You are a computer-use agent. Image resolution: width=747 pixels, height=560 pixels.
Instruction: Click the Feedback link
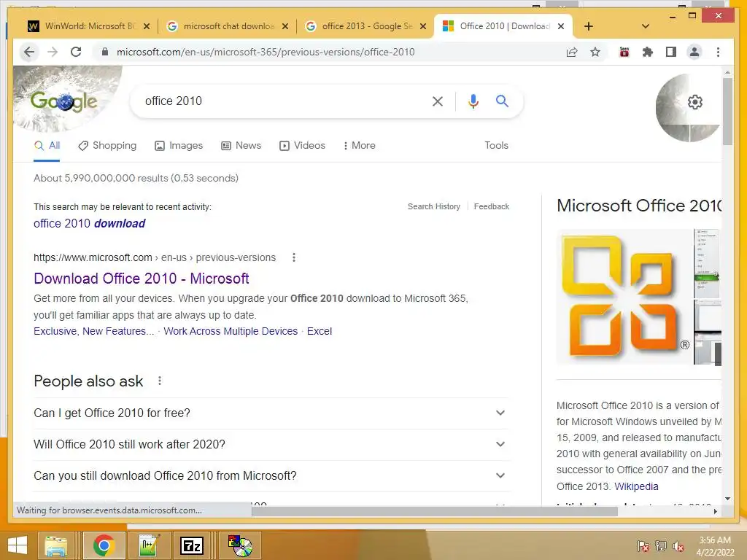[491, 206]
